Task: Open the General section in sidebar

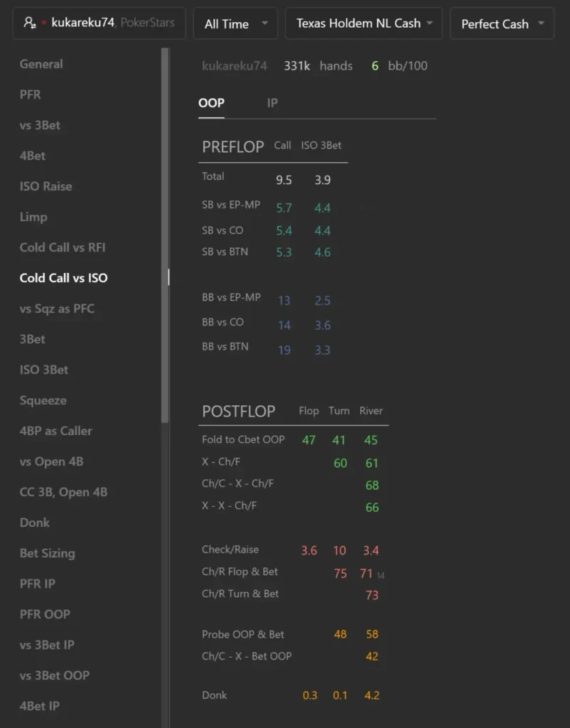Action: coord(41,64)
